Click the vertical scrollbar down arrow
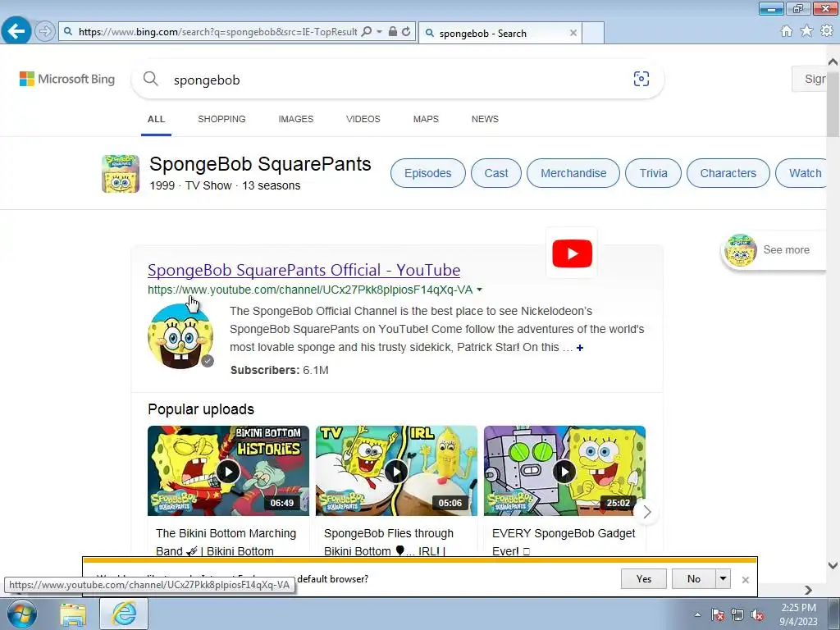The image size is (840, 630). point(833,565)
